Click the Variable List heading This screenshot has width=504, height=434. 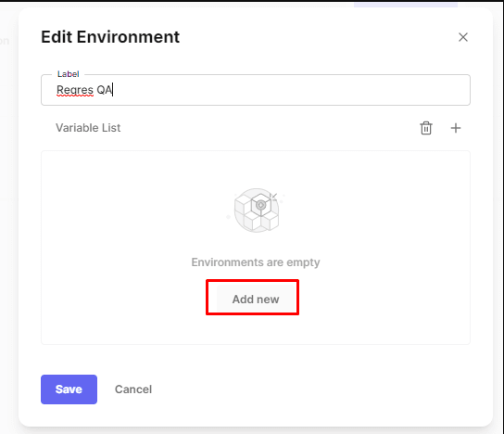point(88,128)
